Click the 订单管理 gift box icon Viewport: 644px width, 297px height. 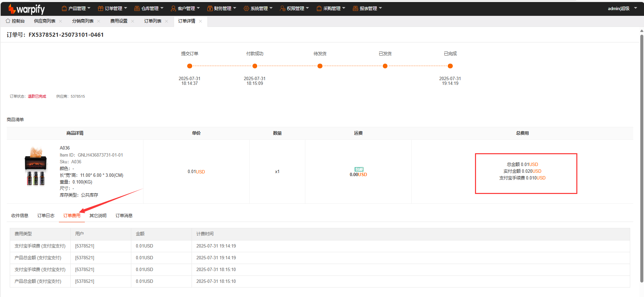click(x=101, y=8)
